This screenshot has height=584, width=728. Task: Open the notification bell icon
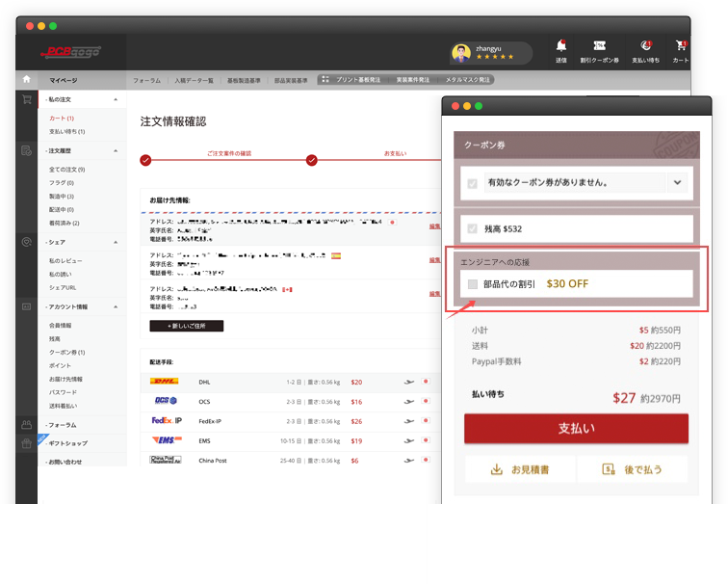560,45
